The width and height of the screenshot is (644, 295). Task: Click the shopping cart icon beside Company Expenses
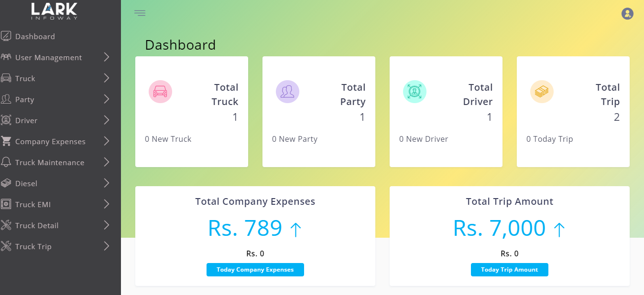(6, 141)
